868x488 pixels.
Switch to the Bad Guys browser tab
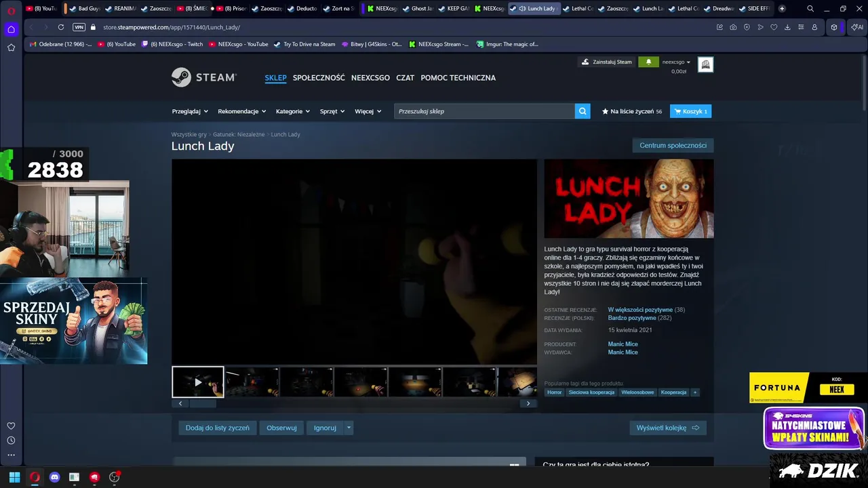coord(83,9)
